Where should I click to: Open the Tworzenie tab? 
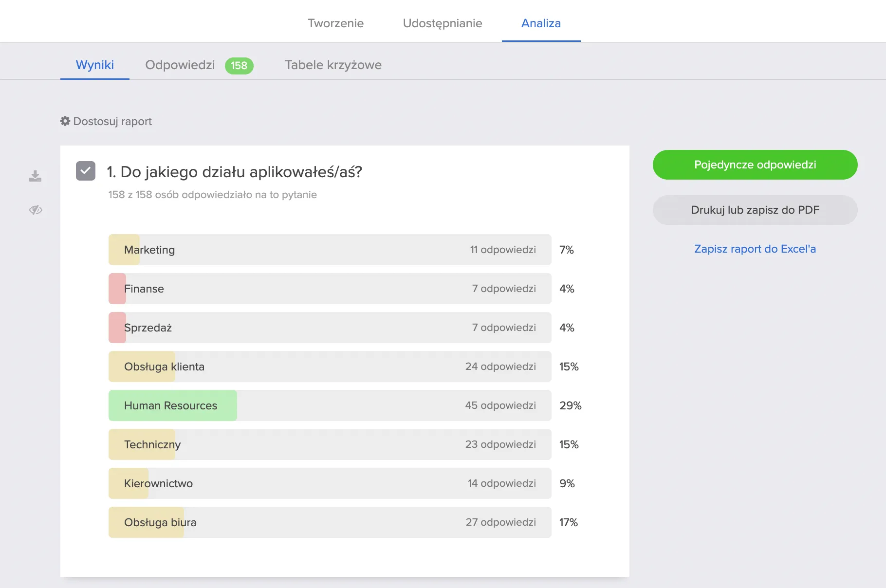(x=336, y=23)
